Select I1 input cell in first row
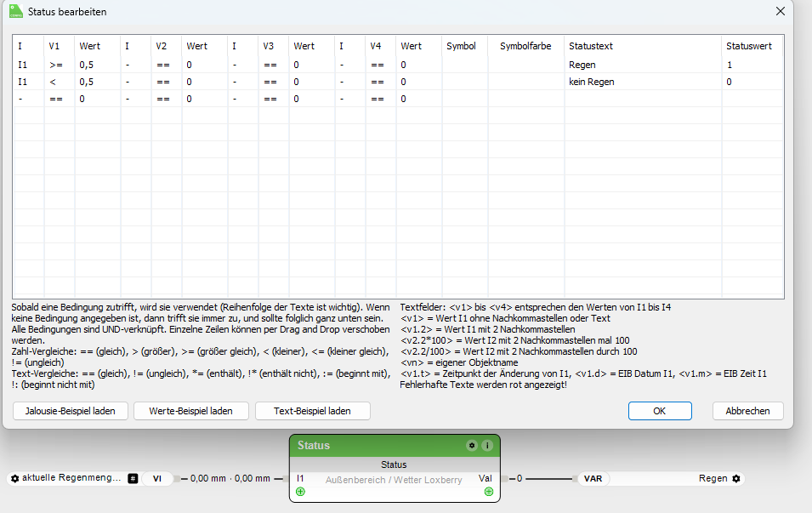Image resolution: width=812 pixels, height=513 pixels. 28,65
